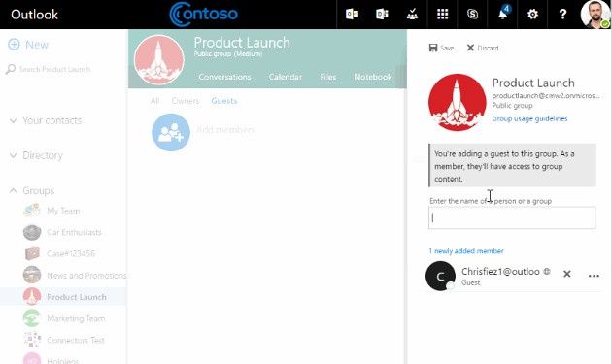Open the Connectors Test group
612x364 pixels.
point(63,340)
